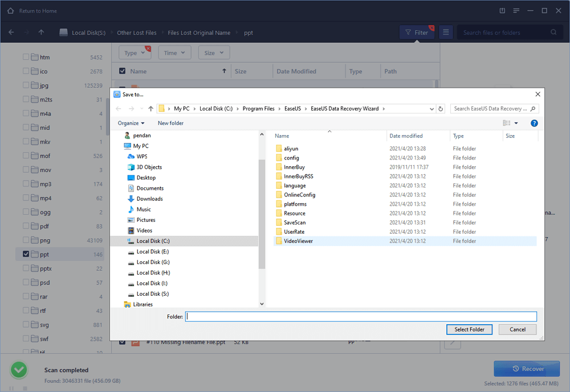Click the Help question mark icon

[x=534, y=123]
